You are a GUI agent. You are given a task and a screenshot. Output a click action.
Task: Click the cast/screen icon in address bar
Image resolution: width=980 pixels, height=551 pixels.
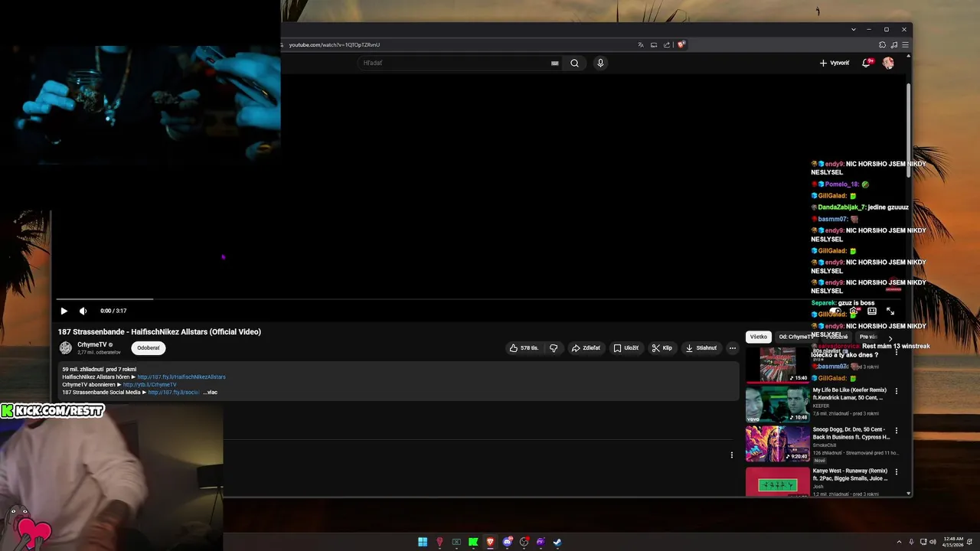click(654, 45)
